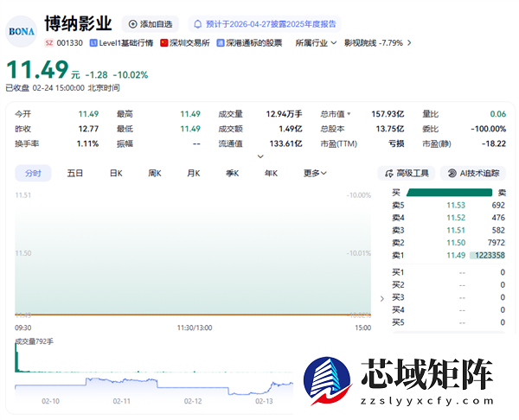Collapse order book panel with side arrow

[x=382, y=299]
